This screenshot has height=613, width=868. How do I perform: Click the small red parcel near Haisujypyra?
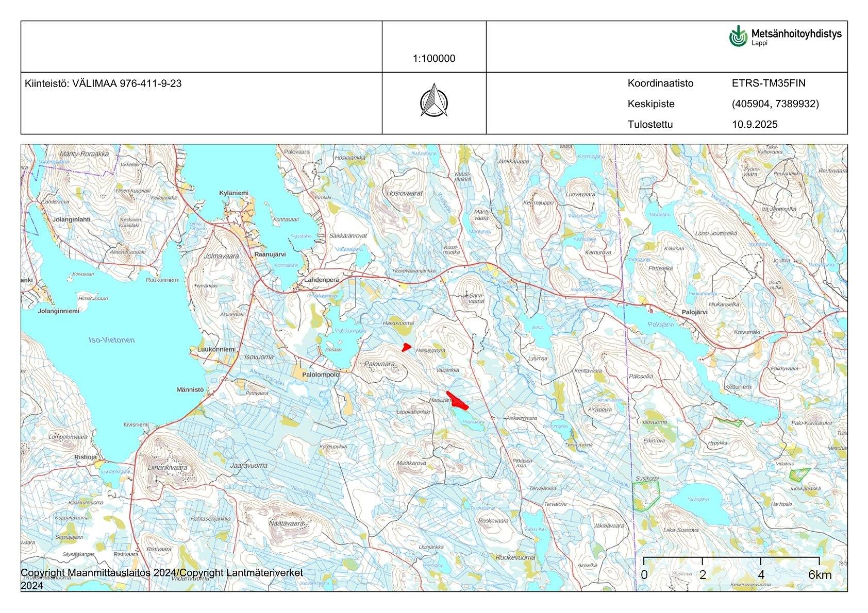[406, 347]
